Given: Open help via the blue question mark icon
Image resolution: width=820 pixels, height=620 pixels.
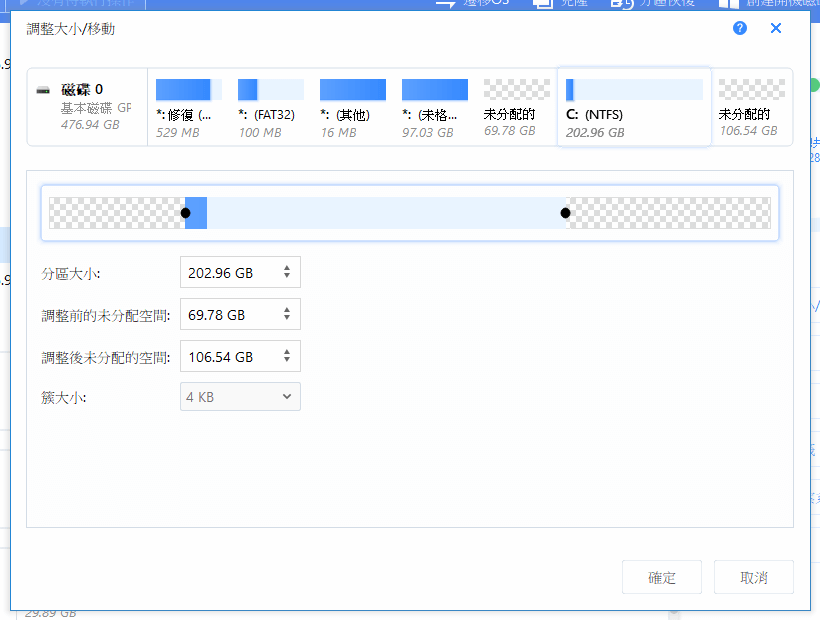Looking at the screenshot, I should coord(739,28).
